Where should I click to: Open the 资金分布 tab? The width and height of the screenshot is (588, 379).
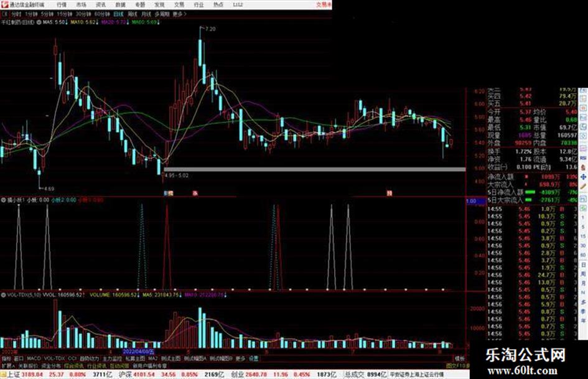(x=51, y=365)
